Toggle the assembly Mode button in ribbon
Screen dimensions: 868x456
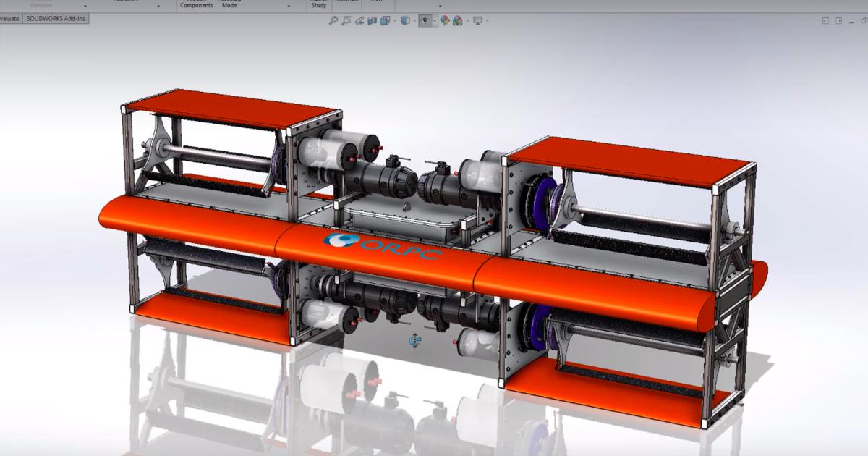[229, 4]
